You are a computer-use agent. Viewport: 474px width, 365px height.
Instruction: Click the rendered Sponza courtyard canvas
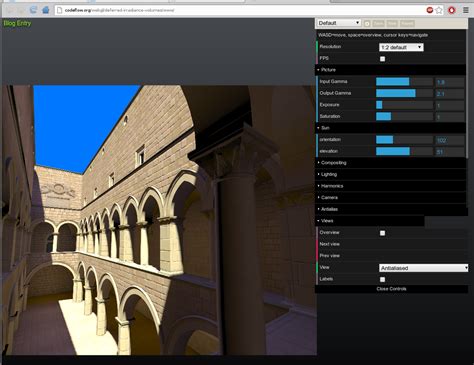click(159, 220)
